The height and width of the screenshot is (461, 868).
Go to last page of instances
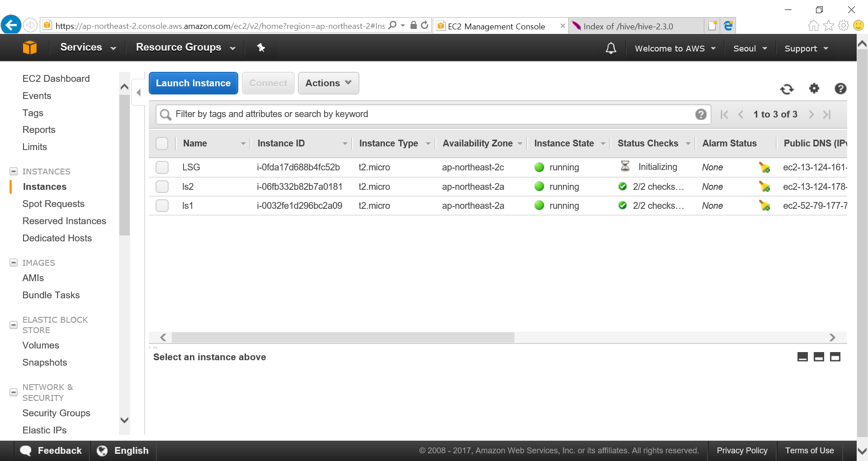tap(827, 115)
